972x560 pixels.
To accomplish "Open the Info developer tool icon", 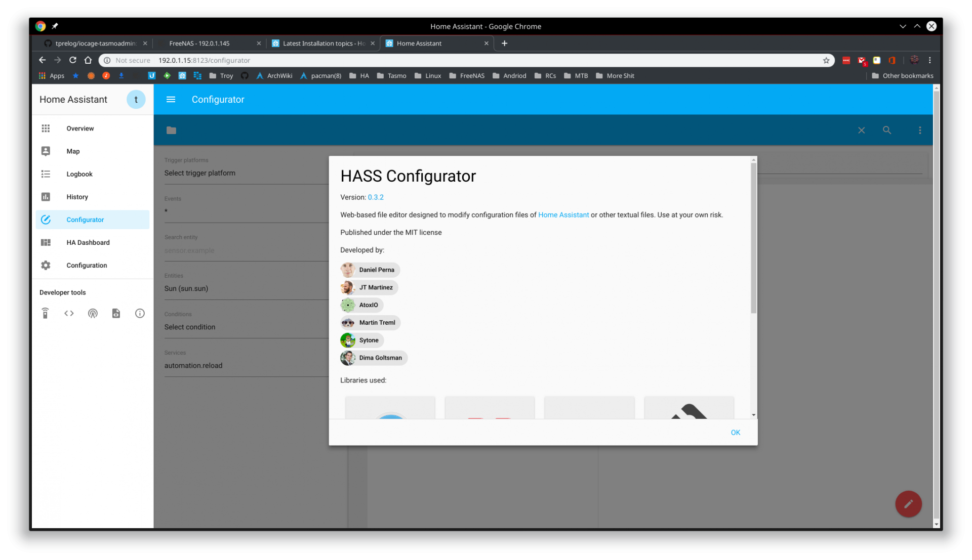I will [140, 314].
